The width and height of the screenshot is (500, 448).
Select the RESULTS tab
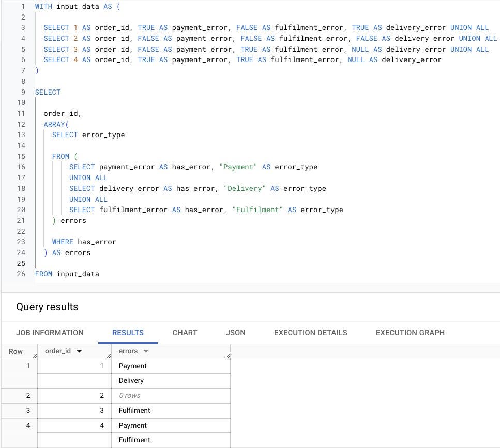tap(128, 333)
